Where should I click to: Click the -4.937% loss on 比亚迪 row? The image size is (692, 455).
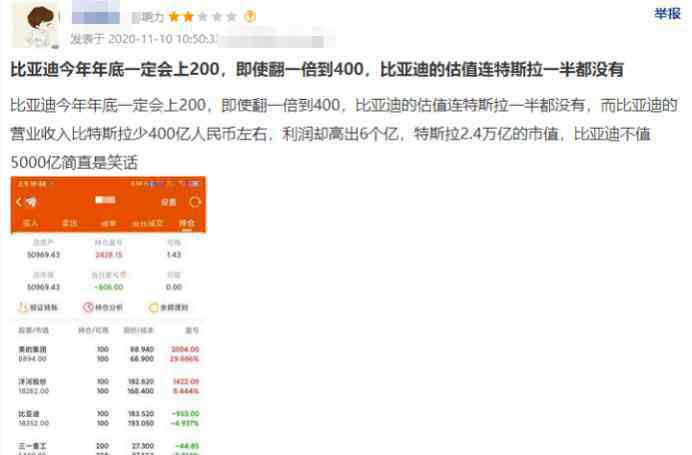185,424
